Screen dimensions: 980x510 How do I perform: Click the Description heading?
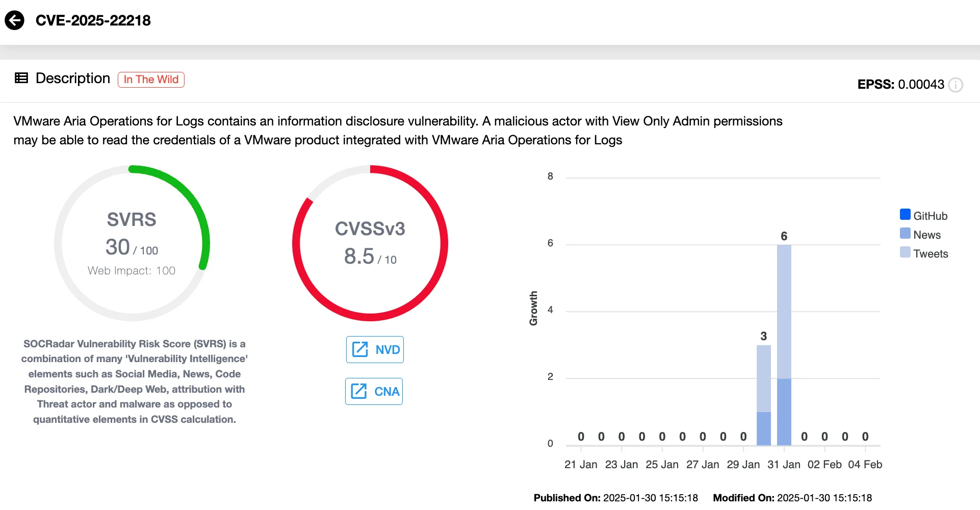pyautogui.click(x=73, y=78)
